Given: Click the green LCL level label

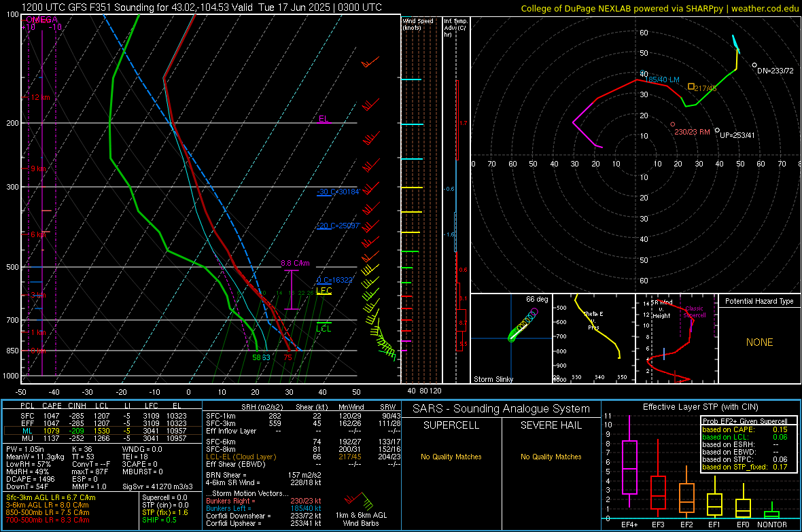Looking at the screenshot, I should pos(324,328).
